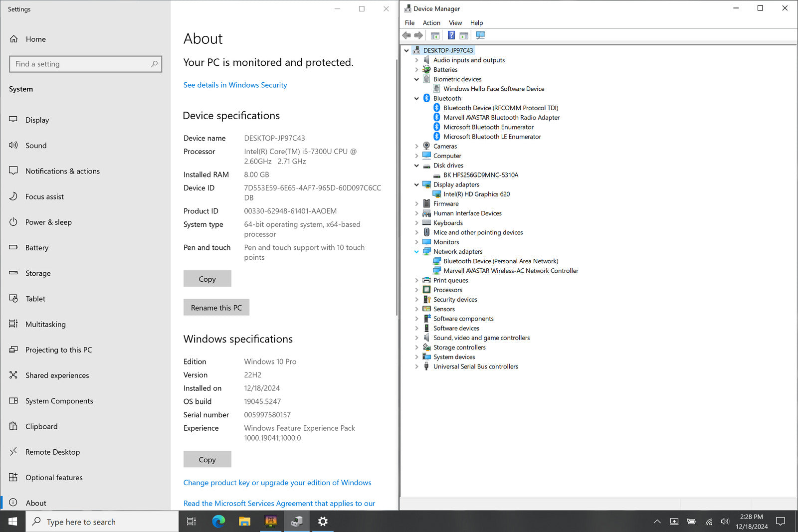Expand Sound, video and game controllers node
The image size is (798, 532).
[x=416, y=338]
